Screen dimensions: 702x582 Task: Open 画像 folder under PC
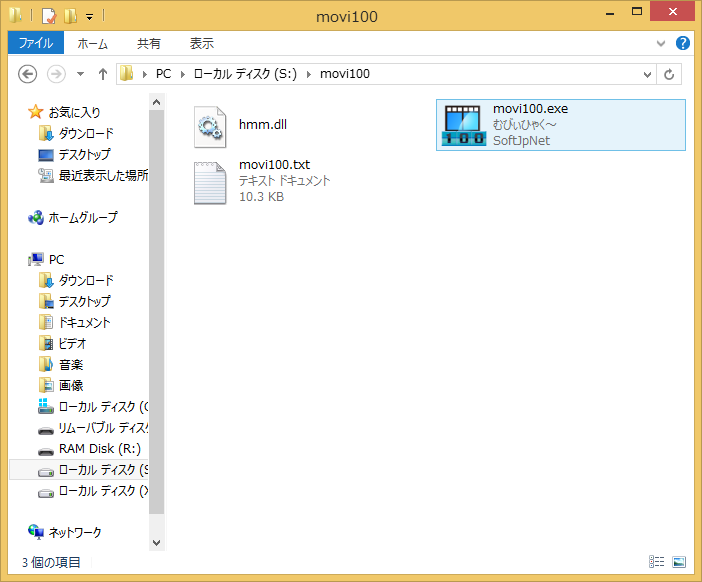pyautogui.click(x=71, y=386)
